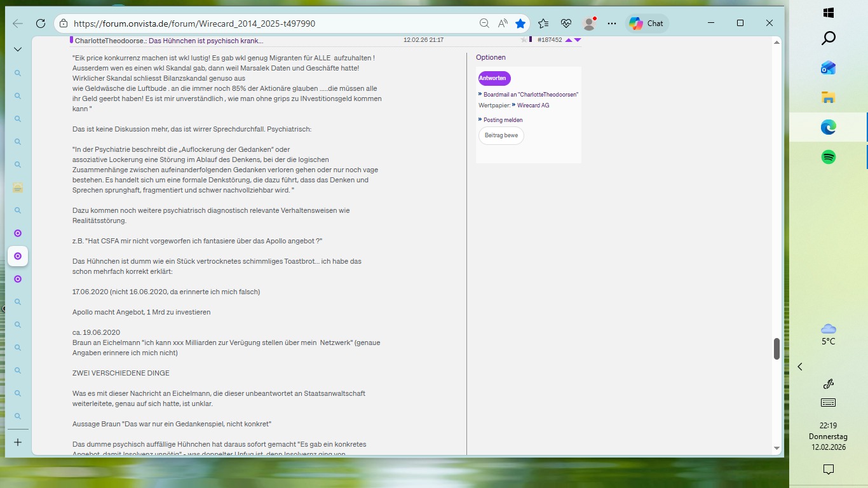Image resolution: width=868 pixels, height=488 pixels.
Task: Start Read aloud from the address bar
Action: [502, 23]
